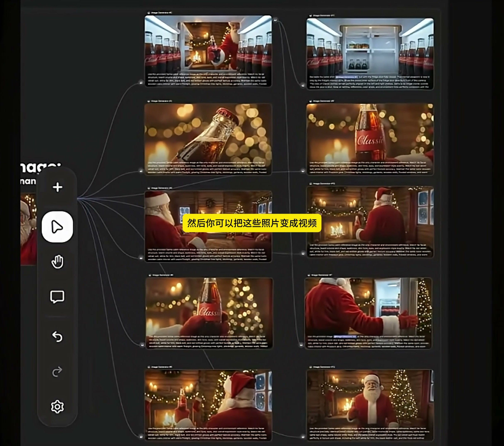Click input port of empty fridge node
504x446 pixels.
(x=303, y=85)
